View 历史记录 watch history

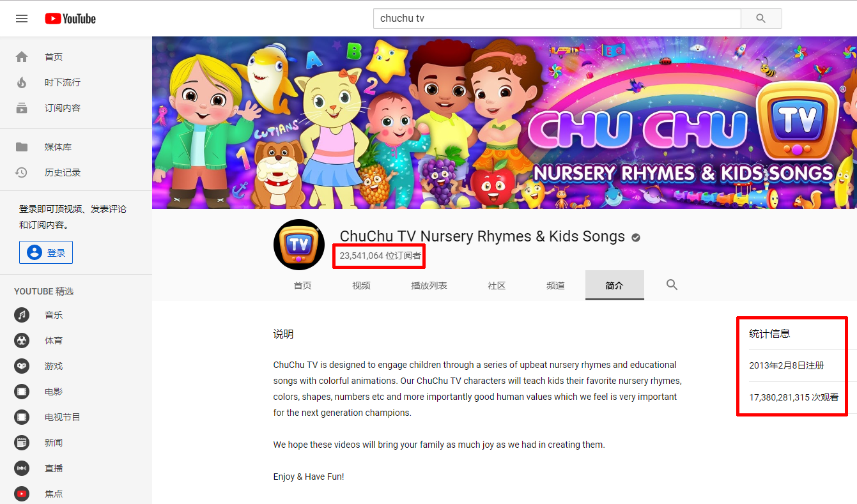[x=62, y=172]
